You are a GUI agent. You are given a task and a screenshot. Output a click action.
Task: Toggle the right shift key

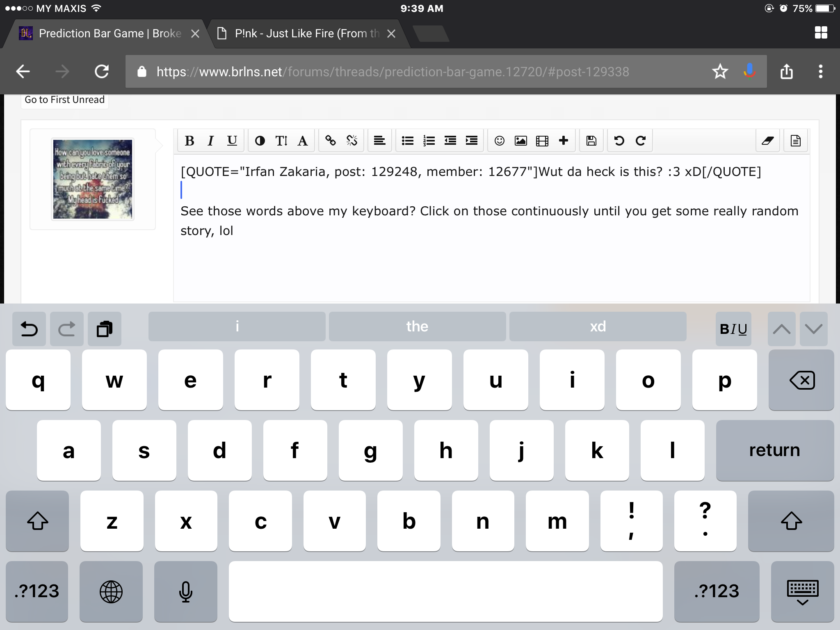click(x=791, y=521)
